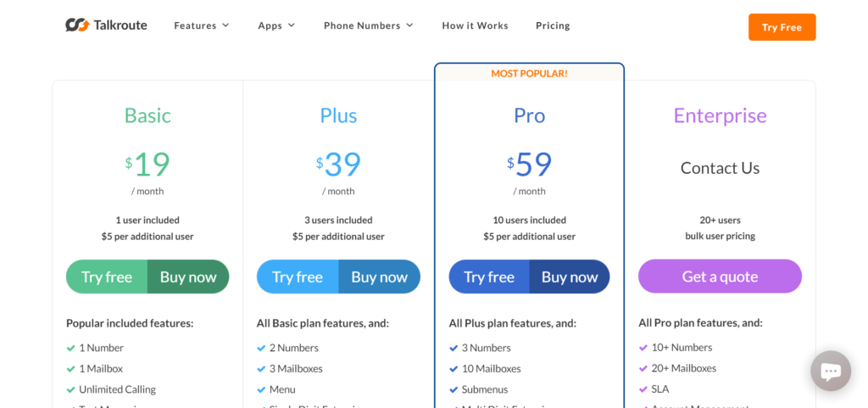Viewport: 868px width, 408px height.
Task: Go to How it Works page
Action: pos(475,25)
